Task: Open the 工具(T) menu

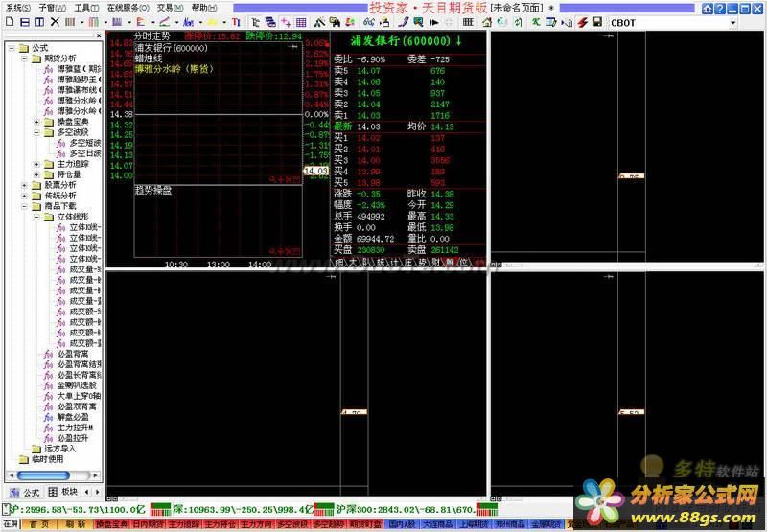Action: click(x=86, y=8)
